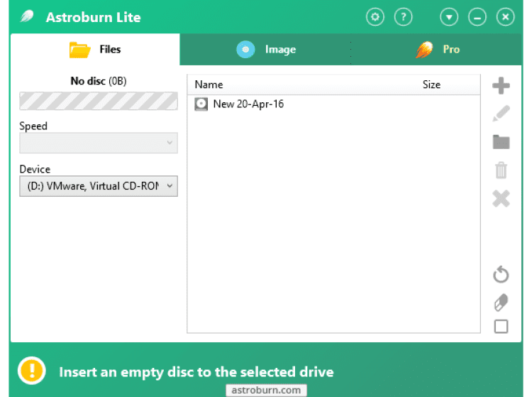
Task: Click the yellow warning exclamation icon
Action: pyautogui.click(x=31, y=371)
